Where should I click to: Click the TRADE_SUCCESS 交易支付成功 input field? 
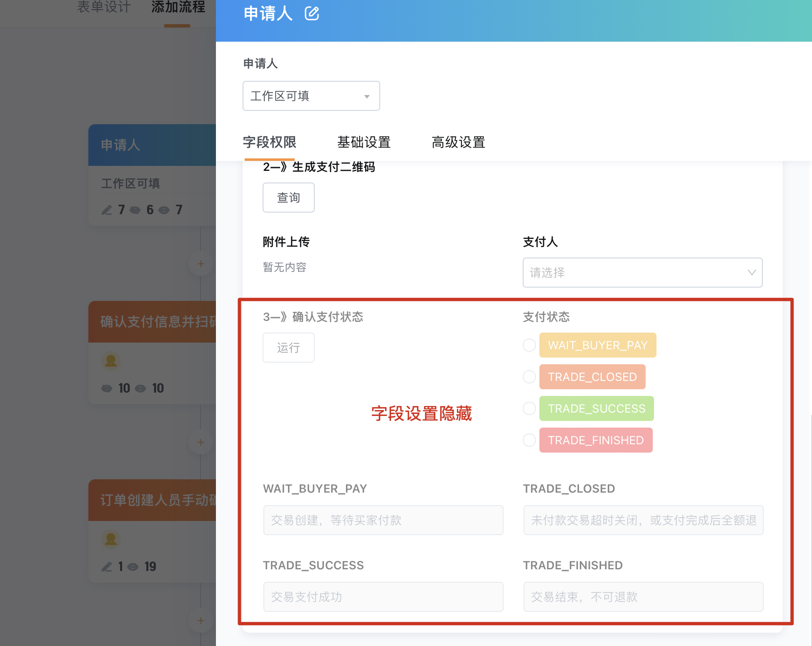[x=383, y=597]
